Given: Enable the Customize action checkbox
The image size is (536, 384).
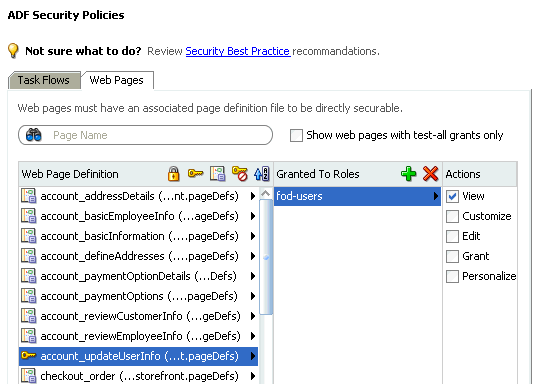Looking at the screenshot, I should [452, 216].
